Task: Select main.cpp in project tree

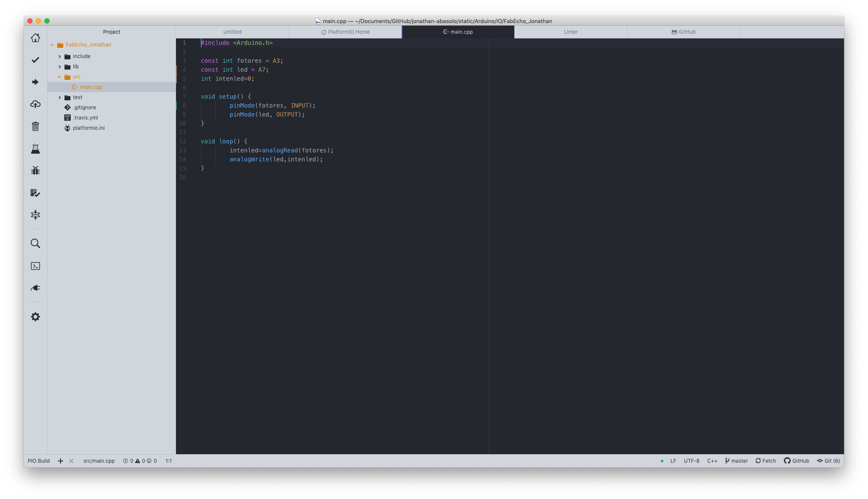Action: pos(111,87)
